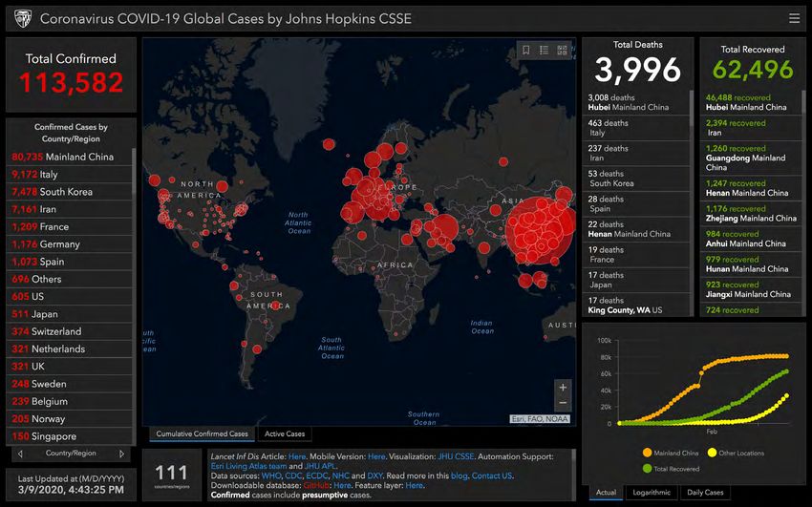Open the JHU APL link
The width and height of the screenshot is (812, 507).
(319, 466)
